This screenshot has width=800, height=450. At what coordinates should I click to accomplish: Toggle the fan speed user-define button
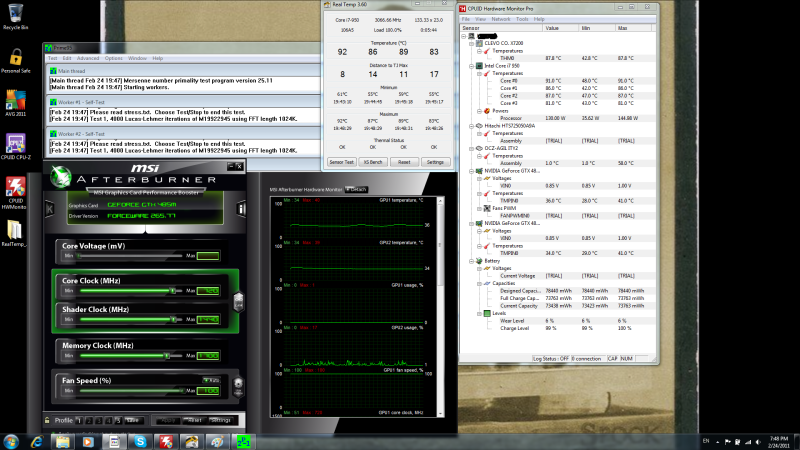238,387
